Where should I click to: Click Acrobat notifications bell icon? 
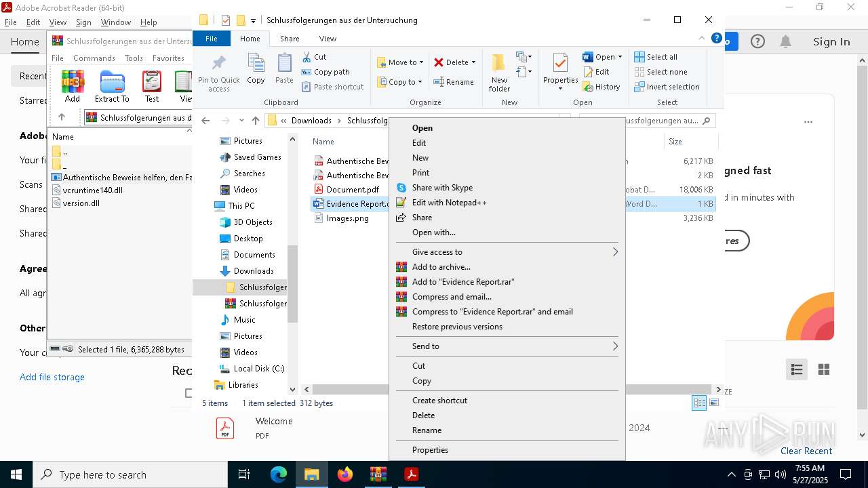786,42
